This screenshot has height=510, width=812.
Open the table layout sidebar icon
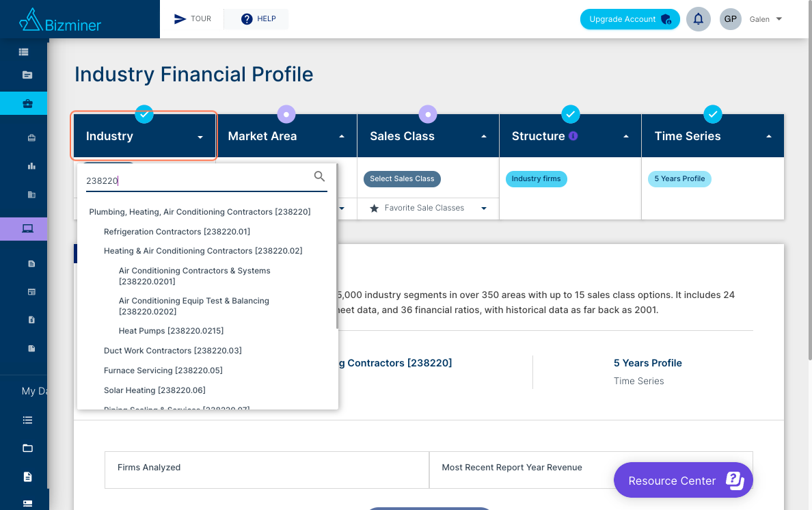(31, 292)
